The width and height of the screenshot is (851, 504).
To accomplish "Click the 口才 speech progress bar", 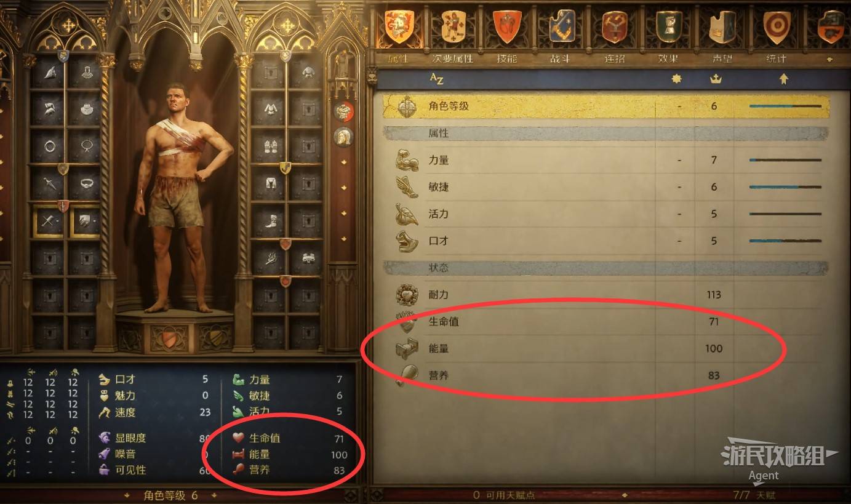I will pyautogui.click(x=785, y=241).
